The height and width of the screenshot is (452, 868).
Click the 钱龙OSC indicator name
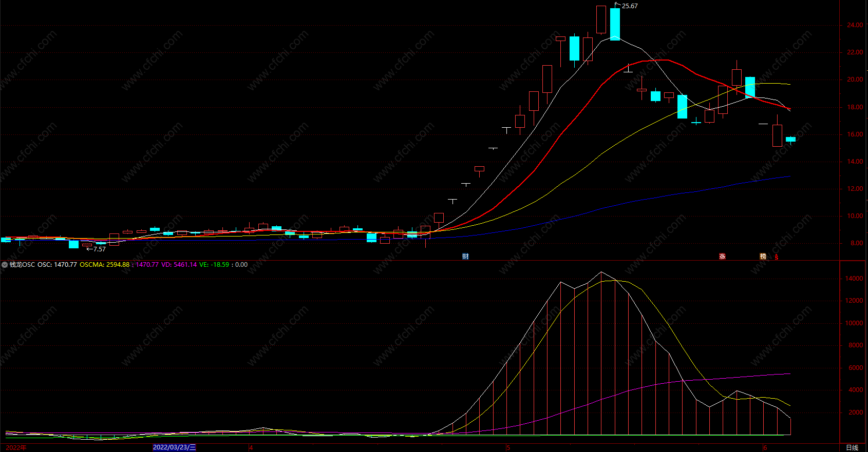22,265
